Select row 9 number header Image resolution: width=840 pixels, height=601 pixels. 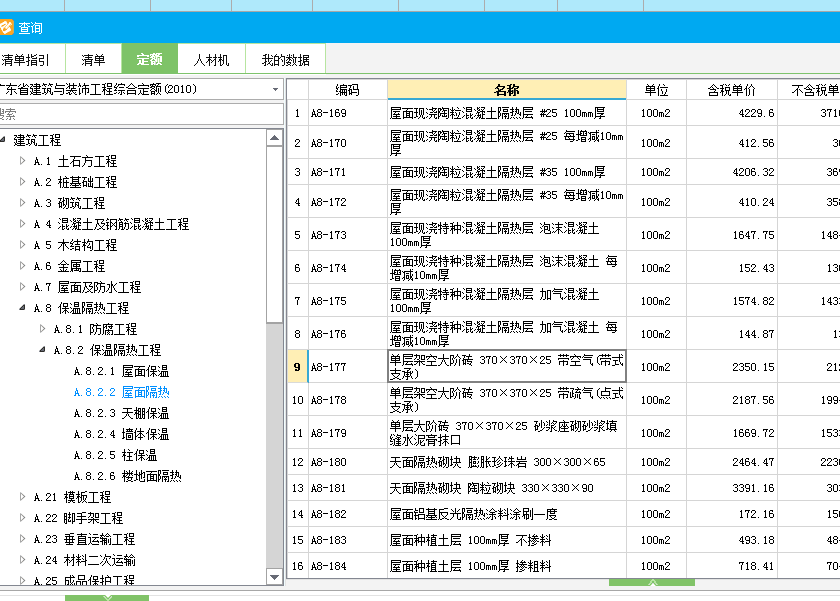pyautogui.click(x=297, y=367)
